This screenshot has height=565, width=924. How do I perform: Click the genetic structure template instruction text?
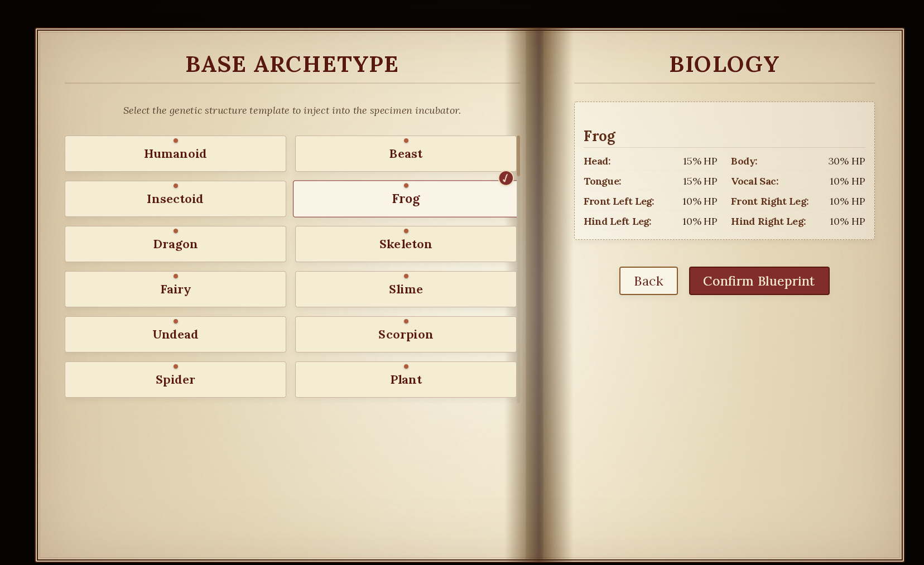(x=292, y=110)
